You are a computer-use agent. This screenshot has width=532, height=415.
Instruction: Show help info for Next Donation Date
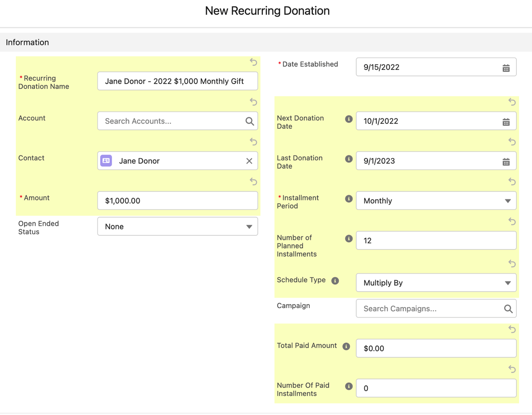pos(349,119)
